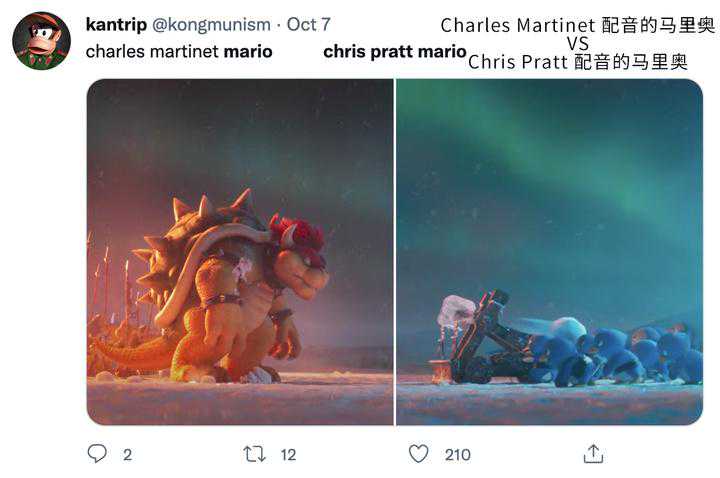Click the display name kantrip

pyautogui.click(x=115, y=24)
